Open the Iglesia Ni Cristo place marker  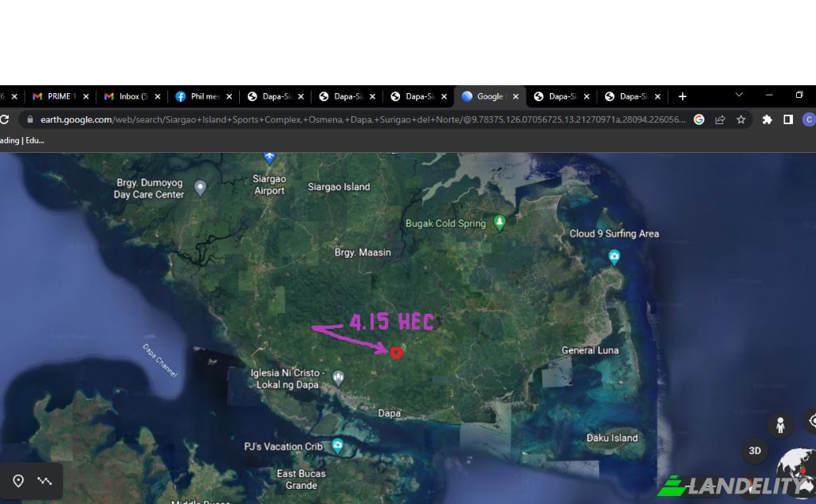pyautogui.click(x=339, y=377)
